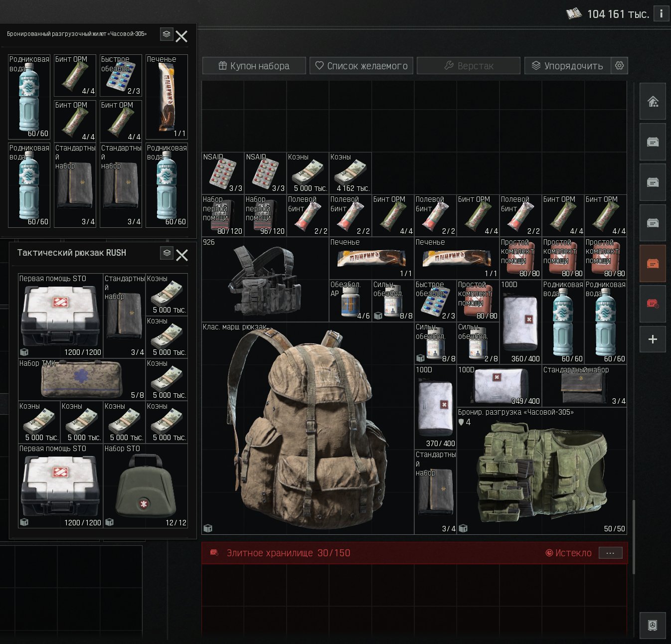Select the second storage tab in sidebar

click(653, 142)
